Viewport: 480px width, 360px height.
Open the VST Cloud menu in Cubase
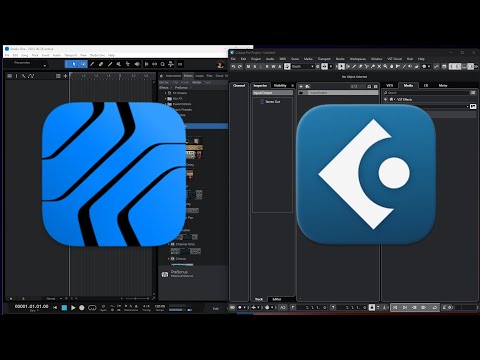[395, 59]
